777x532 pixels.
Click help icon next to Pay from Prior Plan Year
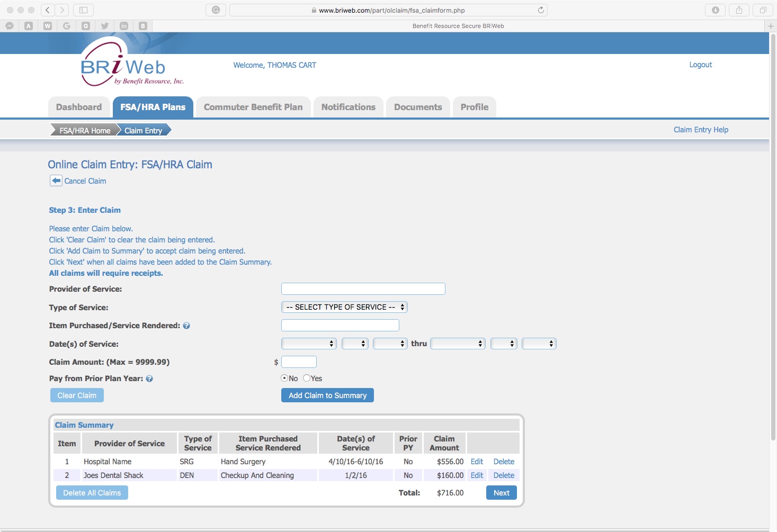tap(149, 378)
